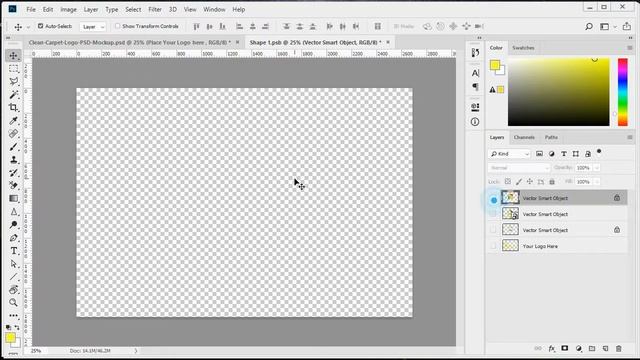This screenshot has width=640, height=360.
Task: Create new adjustment layer icon
Action: (578, 349)
